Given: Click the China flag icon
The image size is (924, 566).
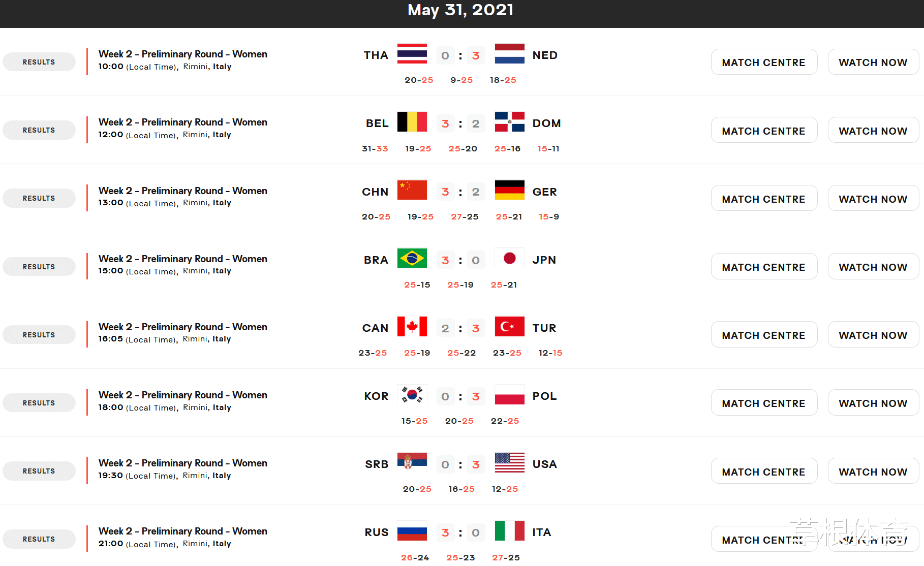Looking at the screenshot, I should (x=412, y=191).
